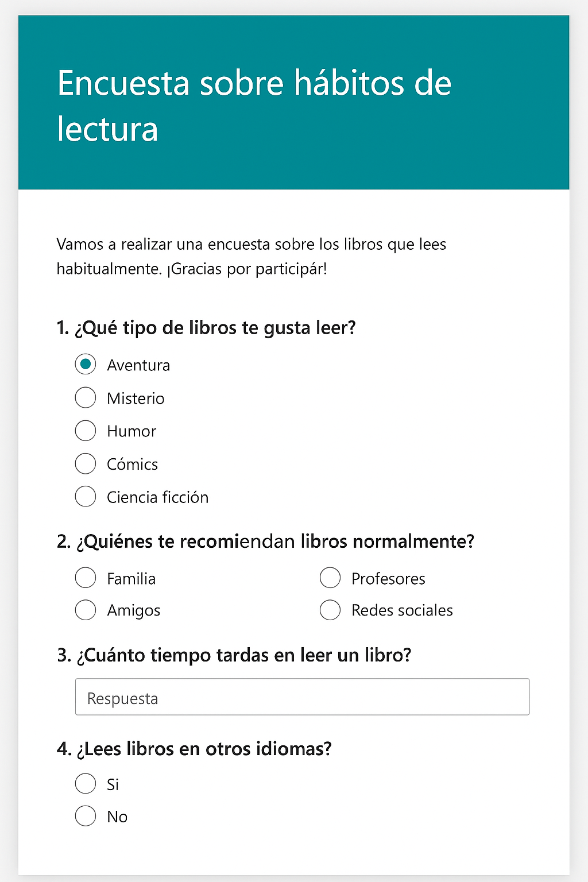Choose Familia as recommendation source
This screenshot has height=882, width=588.
(x=86, y=578)
